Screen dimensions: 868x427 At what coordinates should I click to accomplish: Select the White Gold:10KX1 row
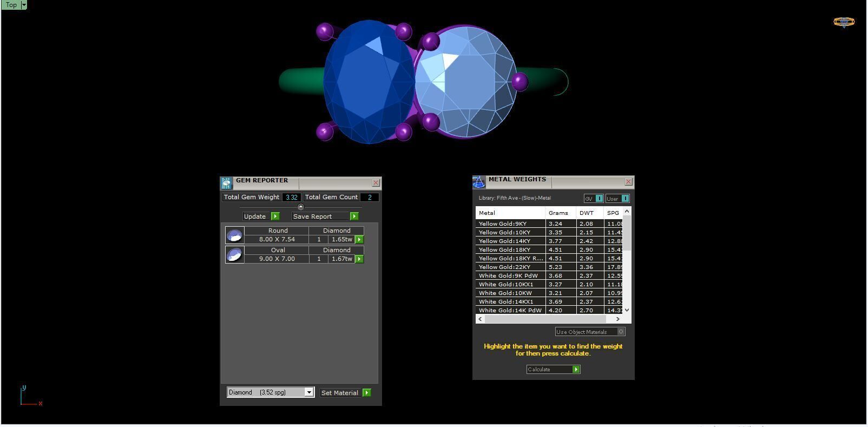coord(549,284)
